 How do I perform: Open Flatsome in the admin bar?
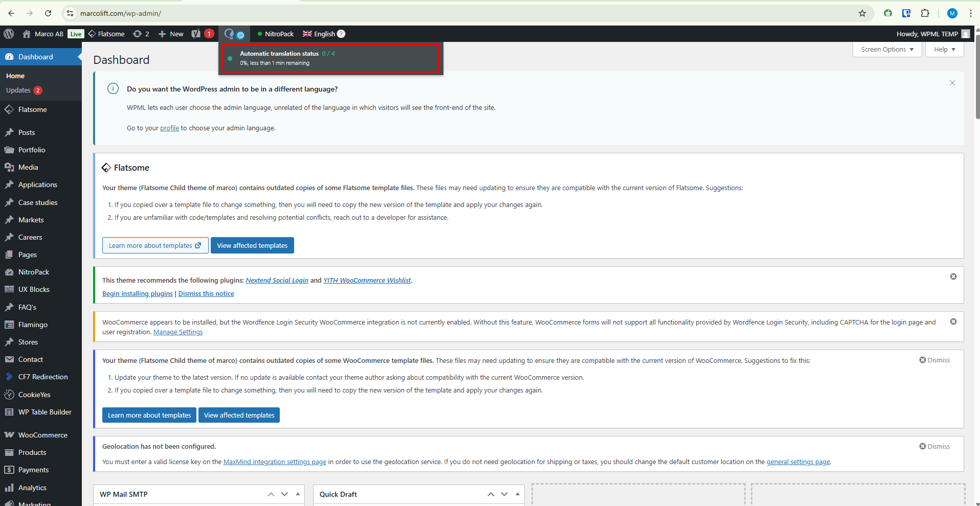pos(106,34)
